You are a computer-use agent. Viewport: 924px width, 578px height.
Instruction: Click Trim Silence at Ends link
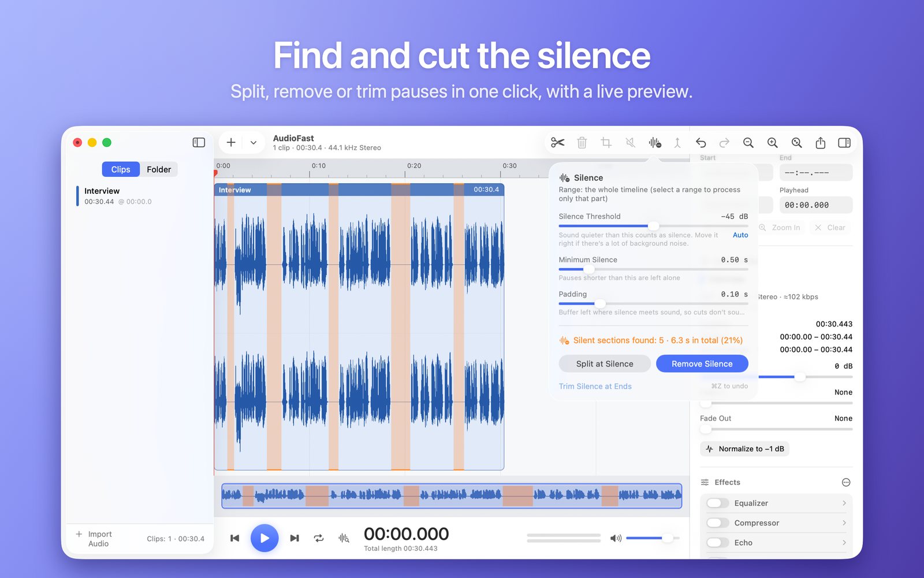coord(595,386)
